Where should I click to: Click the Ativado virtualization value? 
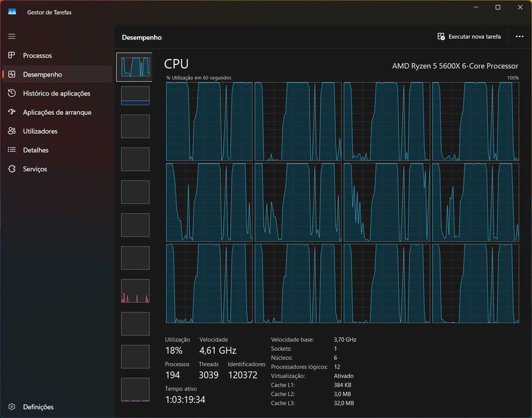coord(344,376)
